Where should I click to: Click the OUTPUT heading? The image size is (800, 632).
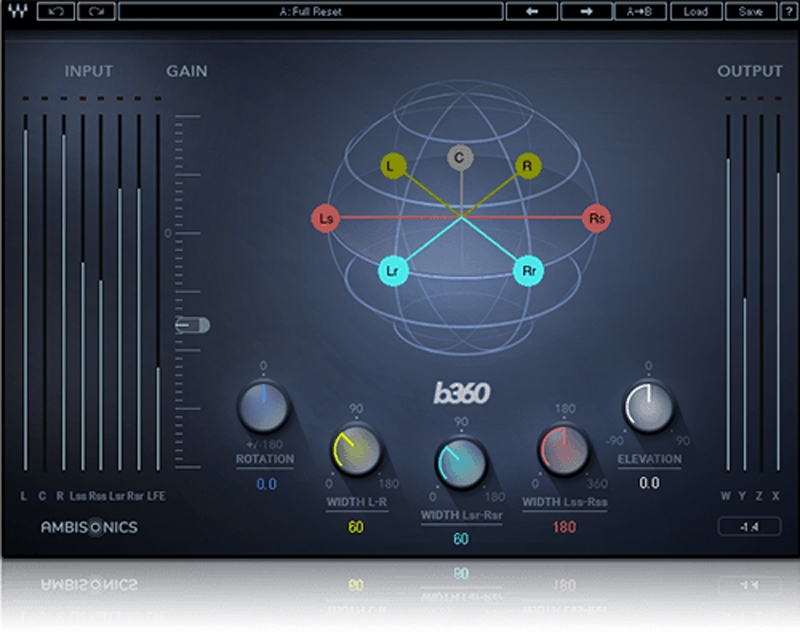coord(749,71)
